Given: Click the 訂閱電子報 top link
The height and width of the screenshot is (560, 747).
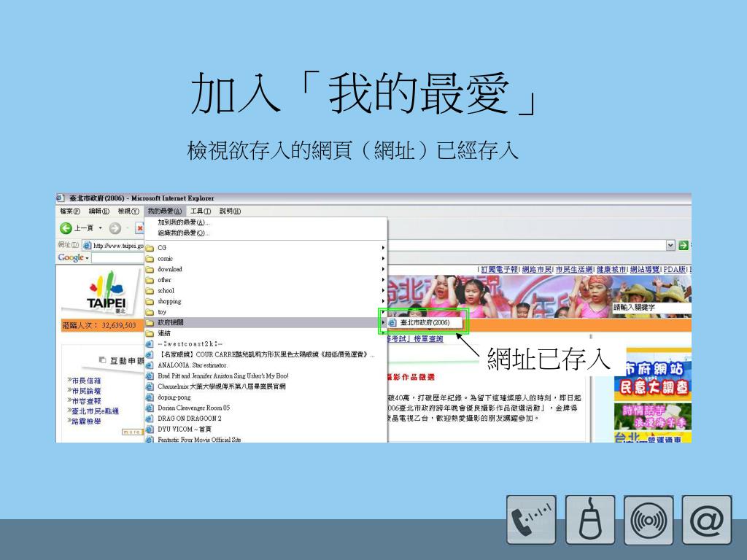Looking at the screenshot, I should (499, 270).
